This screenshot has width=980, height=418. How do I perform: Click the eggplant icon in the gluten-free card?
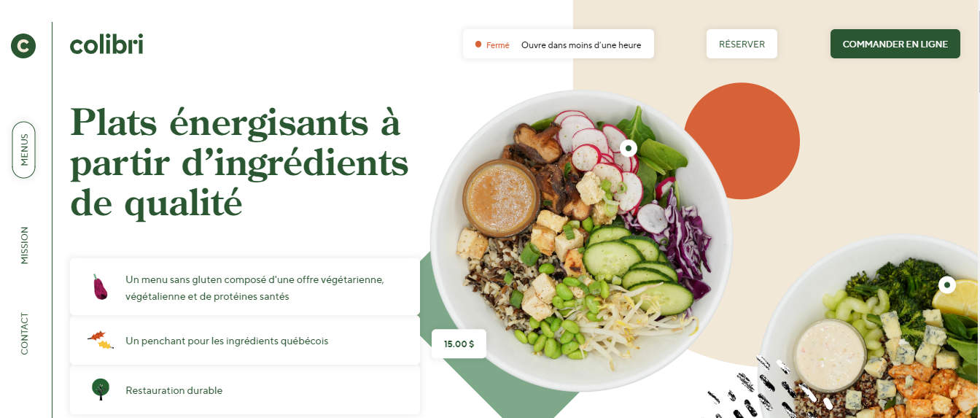(100, 287)
